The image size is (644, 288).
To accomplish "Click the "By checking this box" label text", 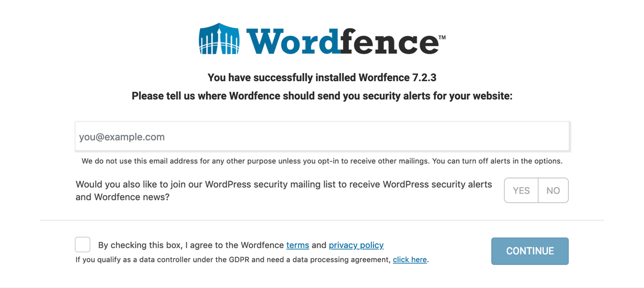I will [241, 245].
